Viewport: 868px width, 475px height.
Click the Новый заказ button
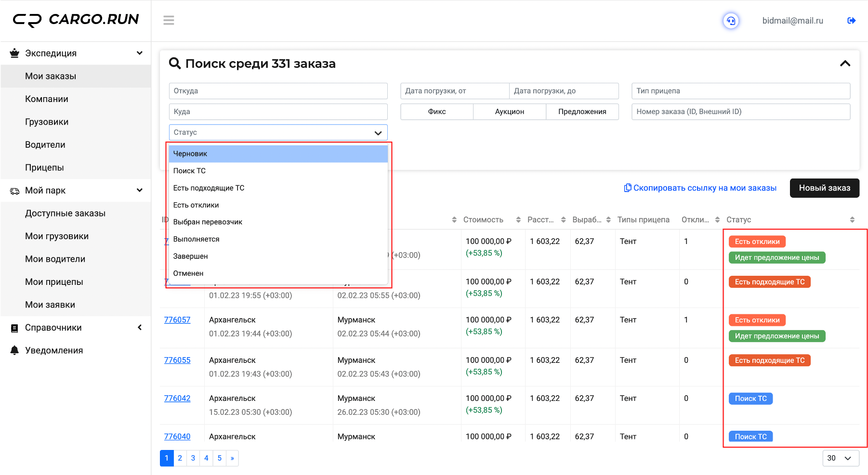(x=825, y=188)
